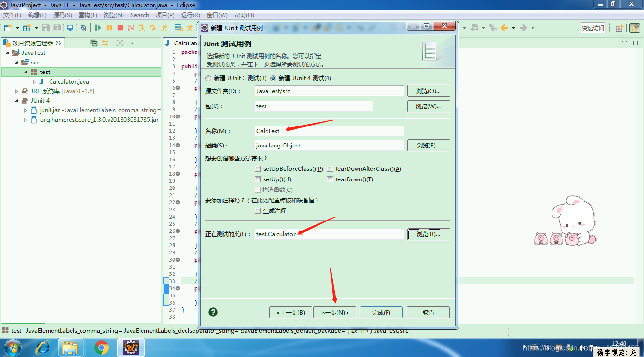Click the Open Perspective icon
The image size is (644, 357).
(x=619, y=28)
